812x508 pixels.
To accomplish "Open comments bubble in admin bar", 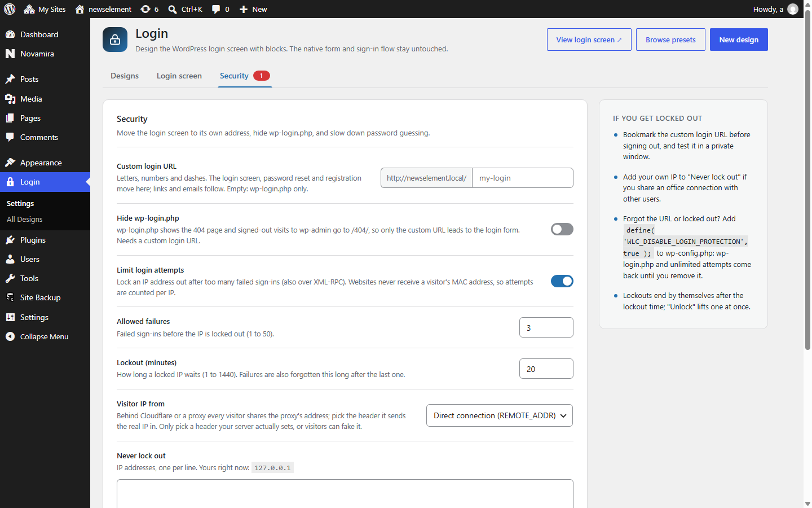I will point(220,9).
